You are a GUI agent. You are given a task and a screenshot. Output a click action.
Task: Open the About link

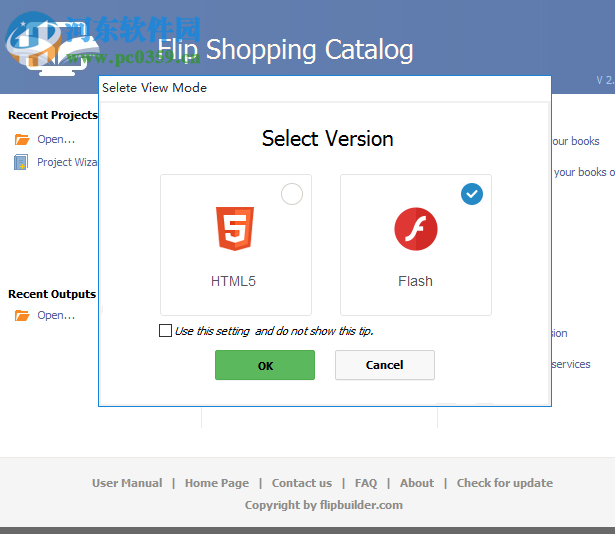(417, 483)
